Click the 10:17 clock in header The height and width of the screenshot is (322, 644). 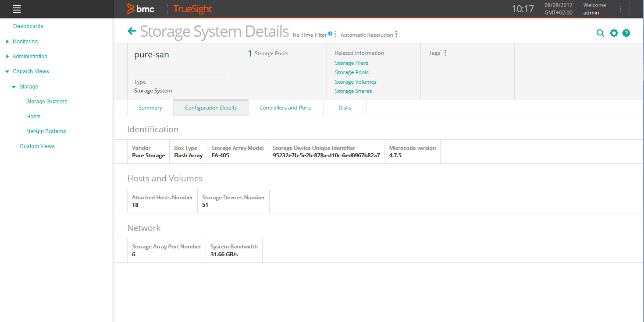[x=523, y=9]
